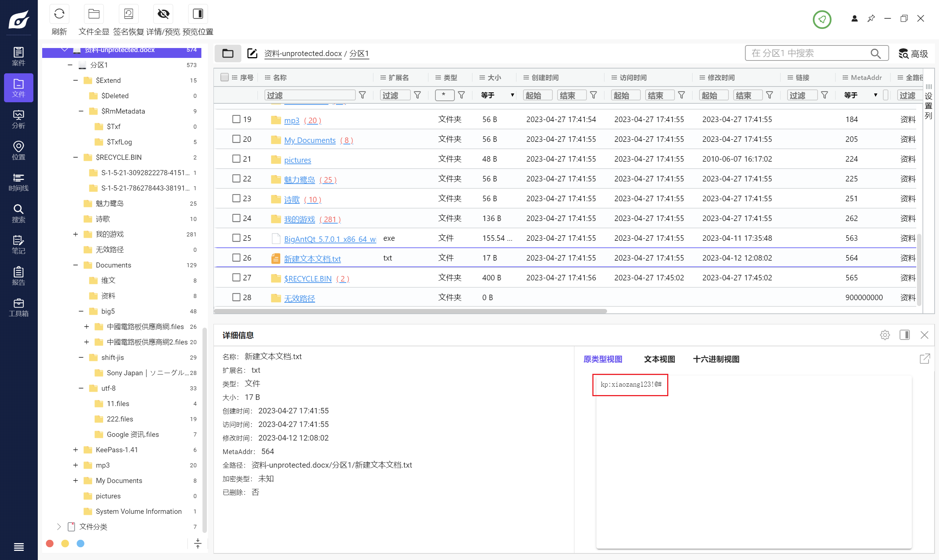The image size is (939, 560).
Task: Open the 详细信息 panel settings gear
Action: click(x=885, y=335)
